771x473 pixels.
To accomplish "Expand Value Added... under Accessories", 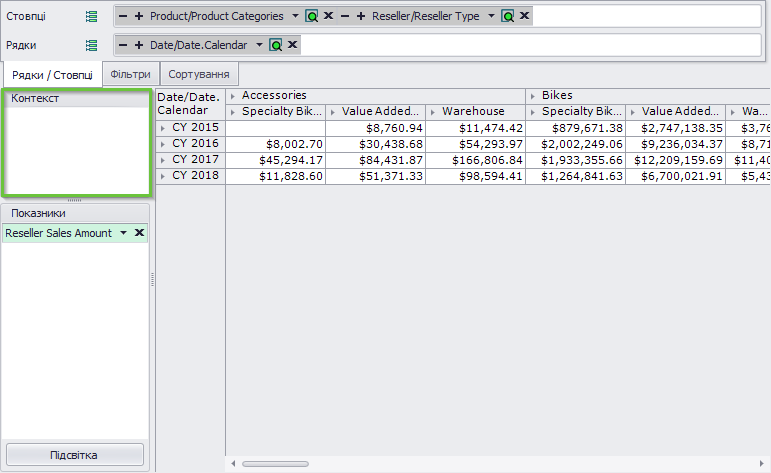I will click(333, 113).
